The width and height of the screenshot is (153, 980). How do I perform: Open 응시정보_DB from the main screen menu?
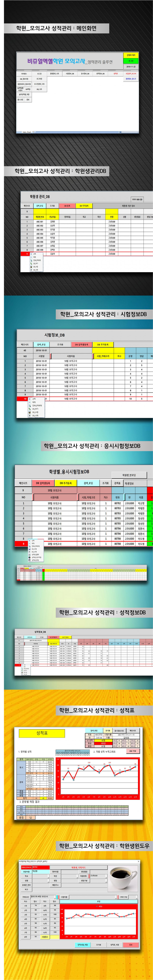tap(85, 74)
